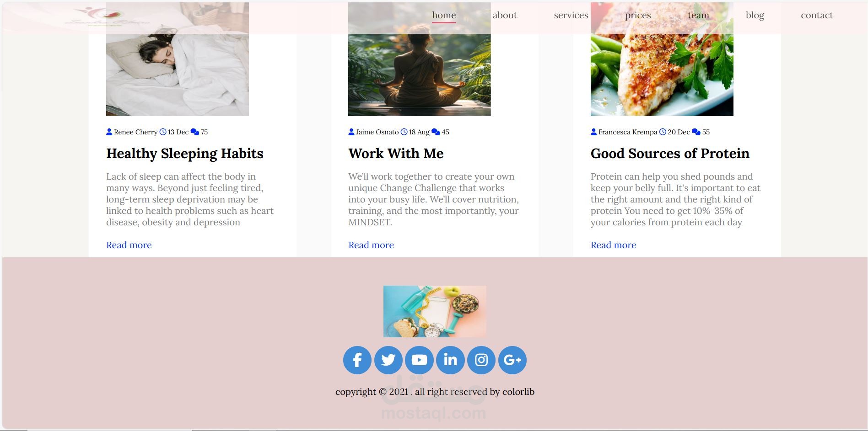The width and height of the screenshot is (868, 431).
Task: Click the clock icon beside 20 Dec
Action: pyautogui.click(x=663, y=132)
